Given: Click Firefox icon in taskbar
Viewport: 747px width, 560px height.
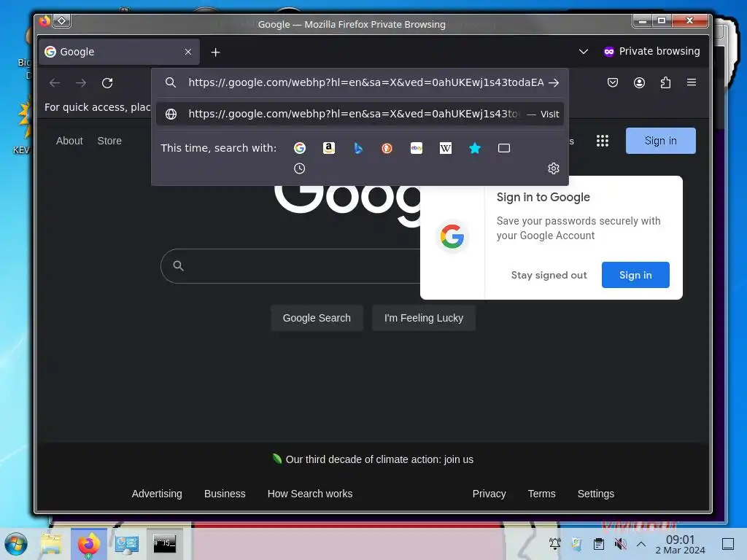Looking at the screenshot, I should [89, 544].
